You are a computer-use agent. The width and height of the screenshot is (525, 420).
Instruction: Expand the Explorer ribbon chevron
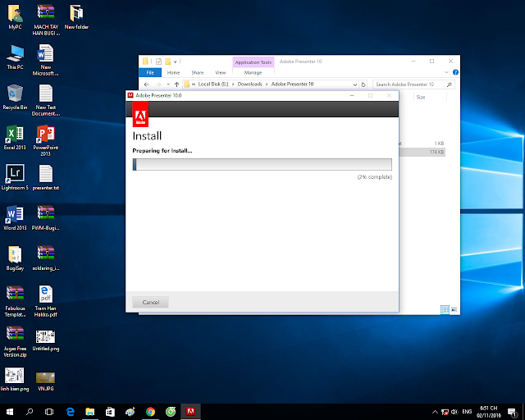(x=446, y=72)
